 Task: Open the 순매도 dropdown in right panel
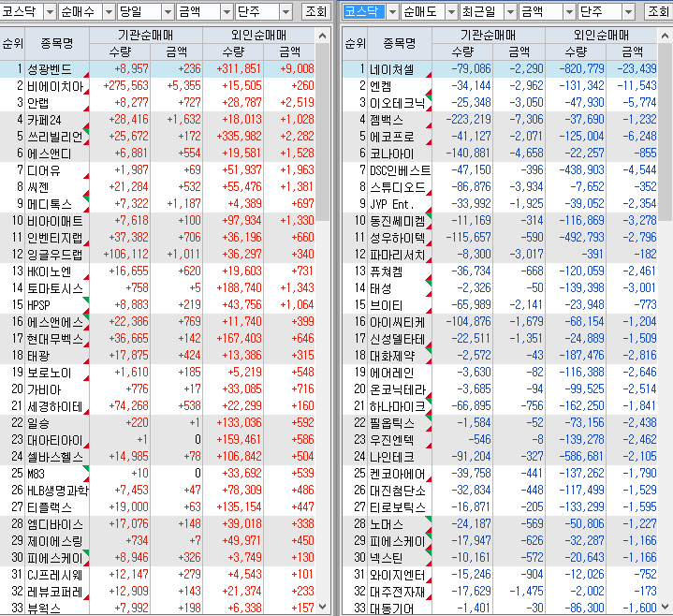pyautogui.click(x=451, y=11)
